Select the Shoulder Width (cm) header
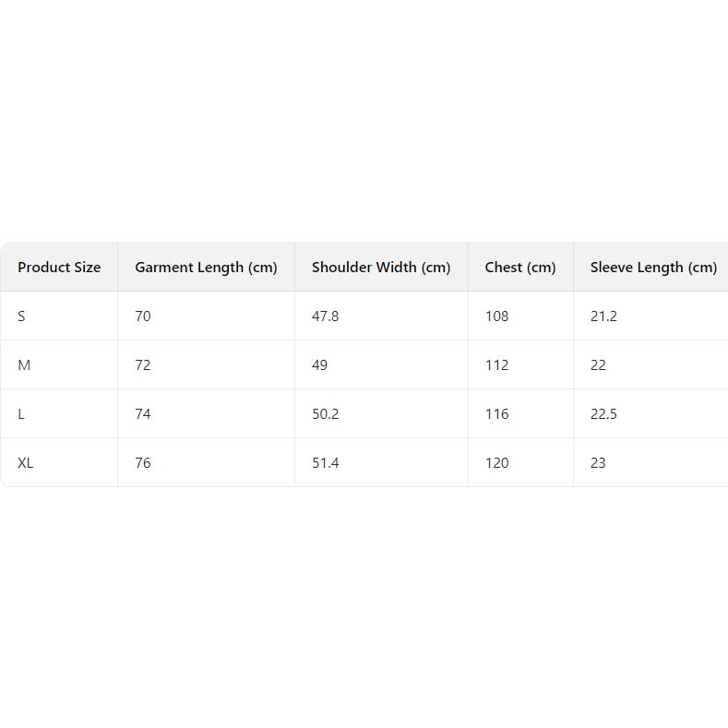The height and width of the screenshot is (728, 728). click(x=381, y=268)
